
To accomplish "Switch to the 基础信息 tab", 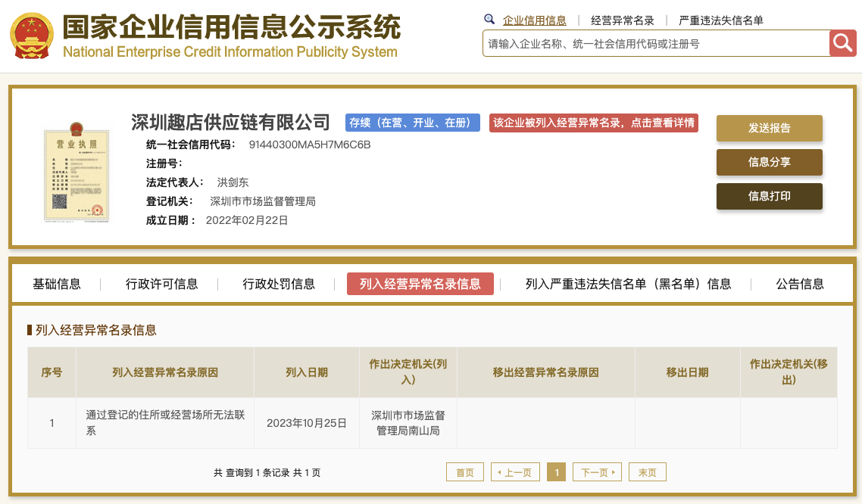I will pos(57,284).
